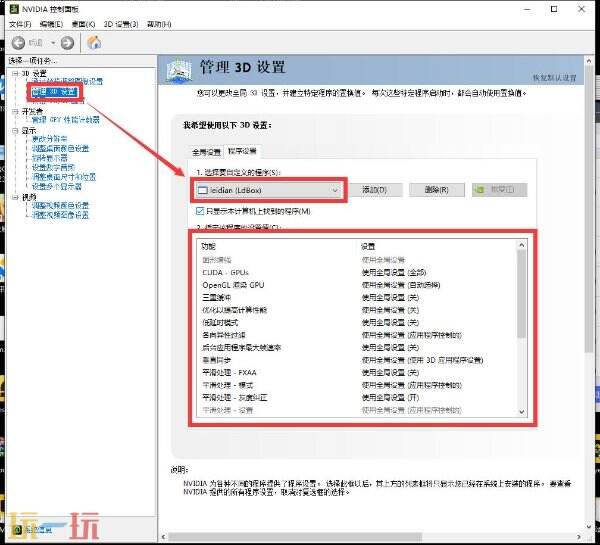The image size is (600, 545).
Task: Click the horizontal scrollbar thumb at bottom
Action: (x=295, y=537)
